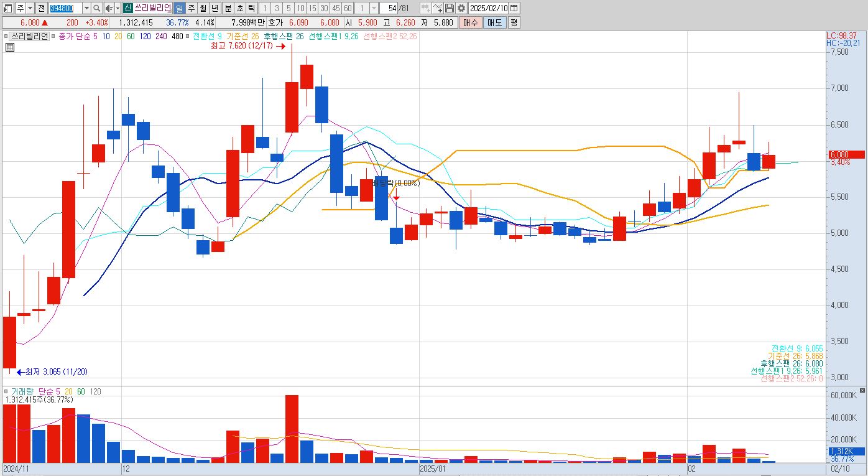Select the 10 interval preset
868x476 pixels.
(x=300, y=8)
